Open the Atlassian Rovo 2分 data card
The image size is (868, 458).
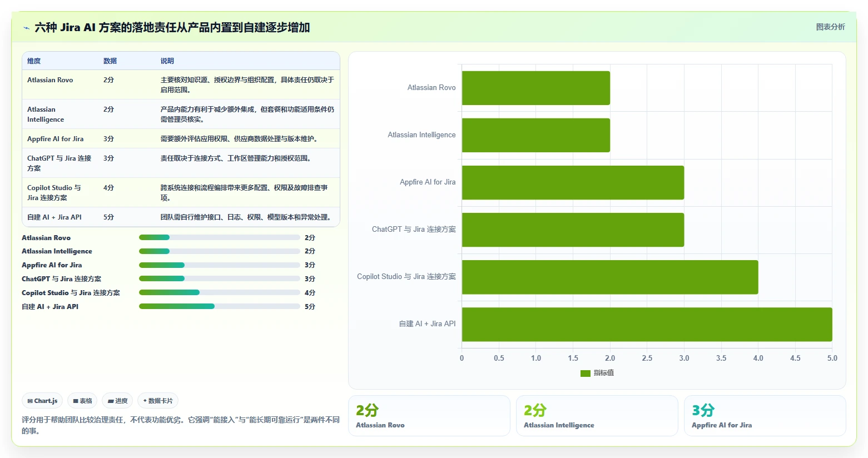[x=429, y=416]
